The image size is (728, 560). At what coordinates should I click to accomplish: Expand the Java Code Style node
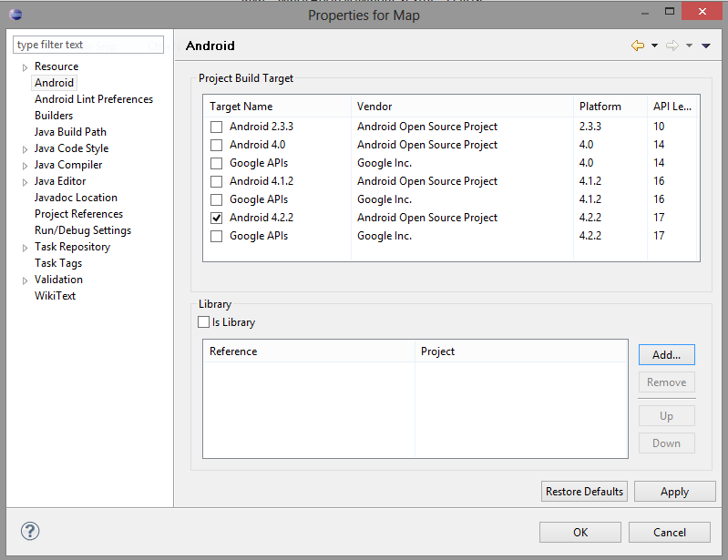point(26,149)
